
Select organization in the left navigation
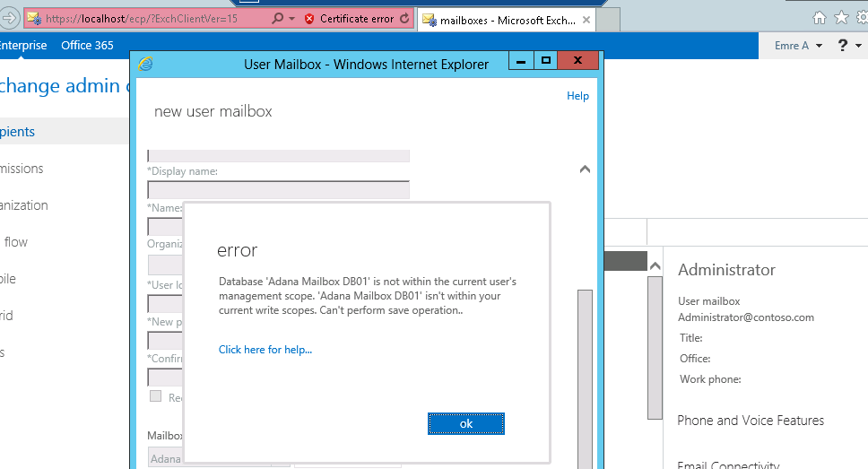[24, 204]
